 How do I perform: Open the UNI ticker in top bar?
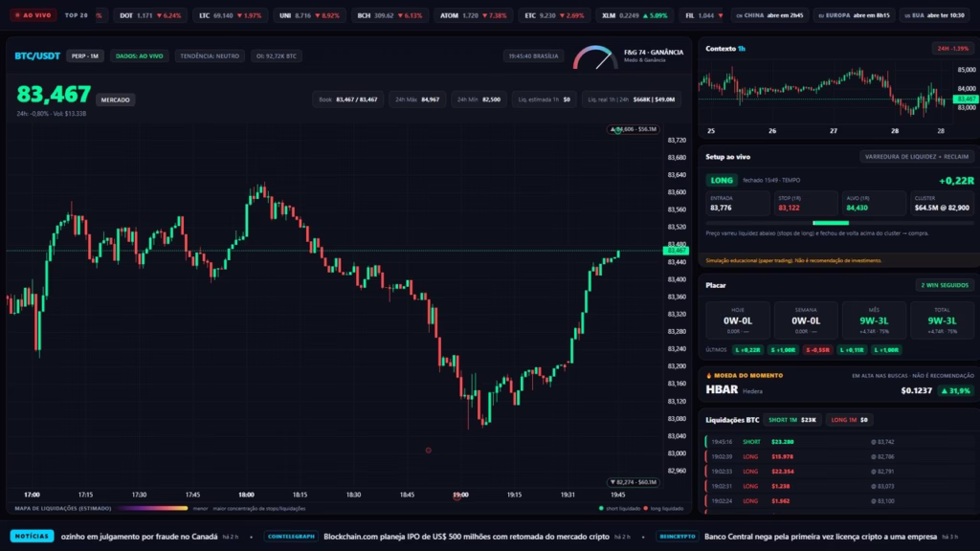pyautogui.click(x=309, y=15)
